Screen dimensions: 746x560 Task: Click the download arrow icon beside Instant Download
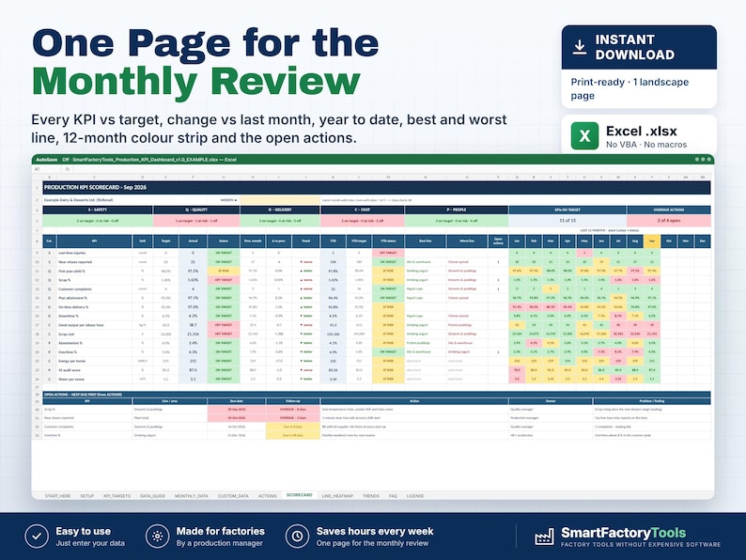[579, 47]
